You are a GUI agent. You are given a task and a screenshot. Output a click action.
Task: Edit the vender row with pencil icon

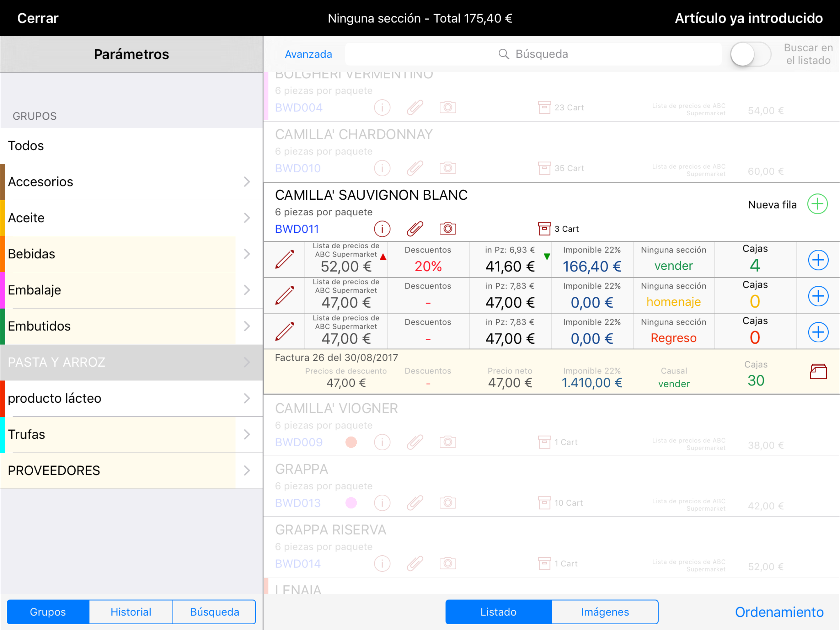284,260
